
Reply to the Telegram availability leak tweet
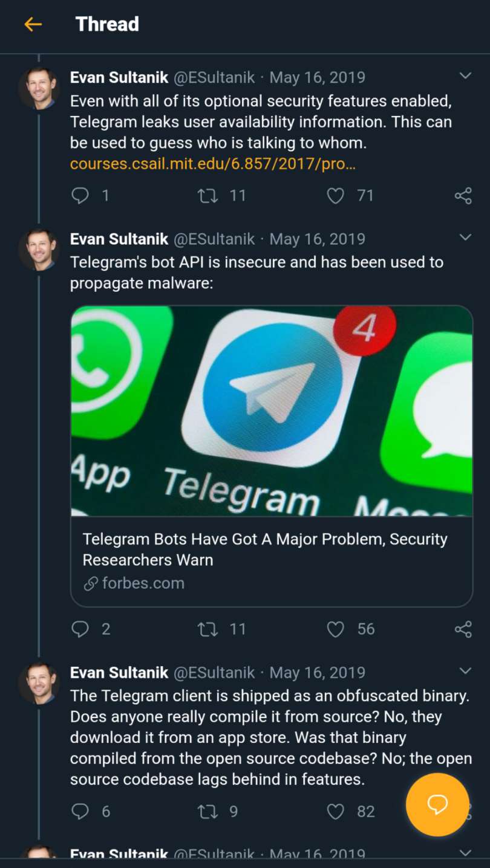(x=79, y=195)
